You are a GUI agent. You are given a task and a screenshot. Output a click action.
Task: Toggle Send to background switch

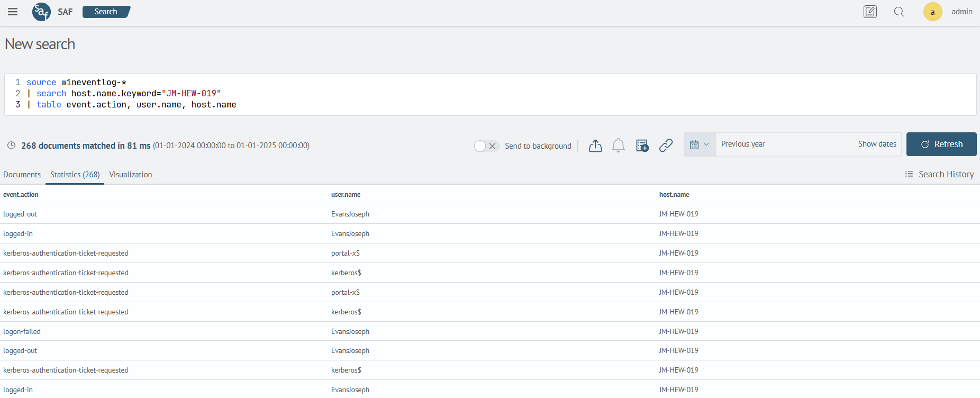[486, 146]
